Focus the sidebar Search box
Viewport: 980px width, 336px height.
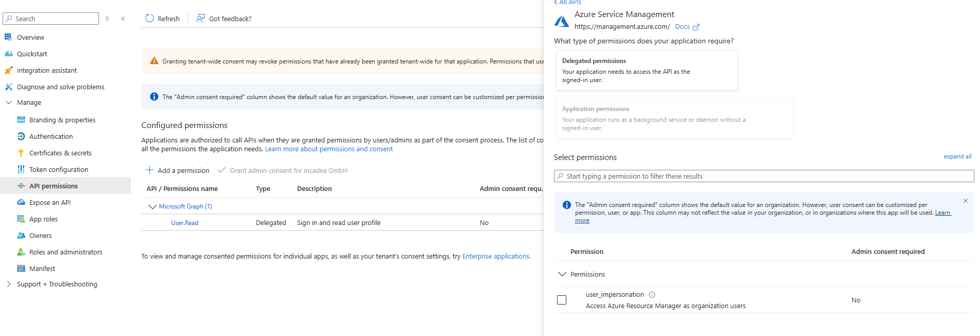pos(51,19)
